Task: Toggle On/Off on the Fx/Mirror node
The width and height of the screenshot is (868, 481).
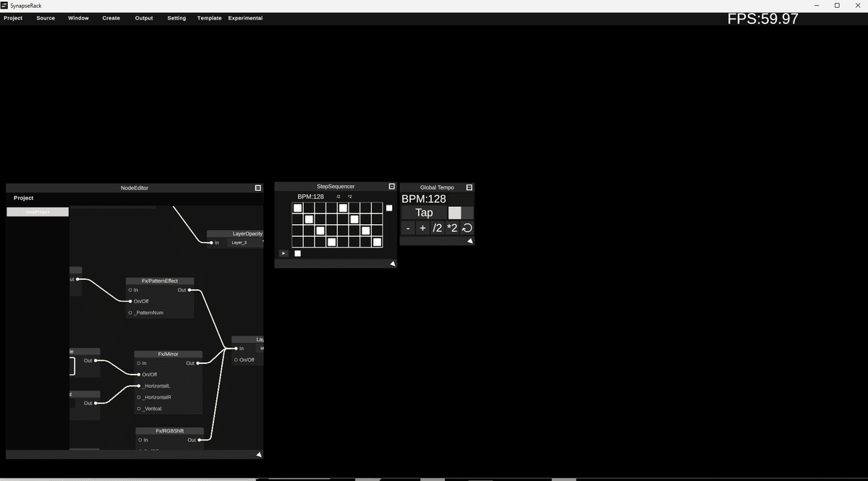Action: (x=139, y=374)
